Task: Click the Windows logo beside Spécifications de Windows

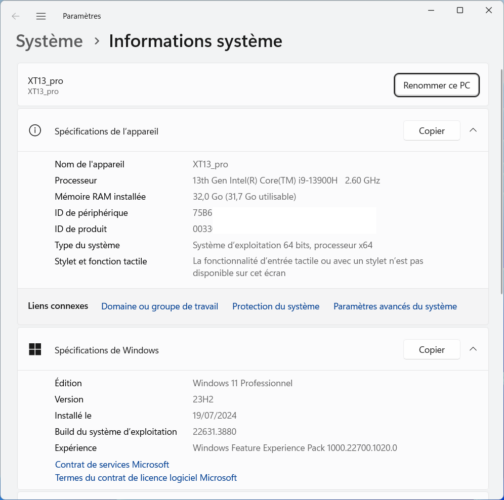Action: pos(35,349)
